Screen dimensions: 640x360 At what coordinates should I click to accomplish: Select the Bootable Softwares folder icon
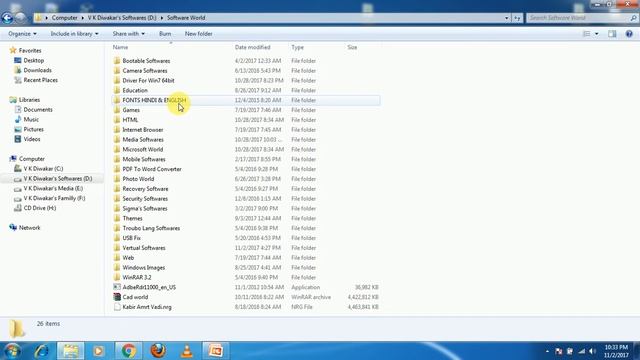click(117, 60)
